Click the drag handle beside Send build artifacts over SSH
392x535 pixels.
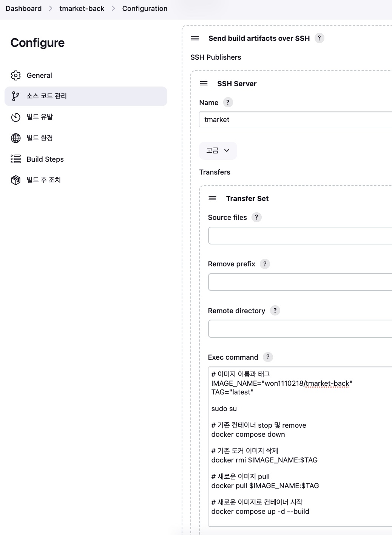(195, 38)
